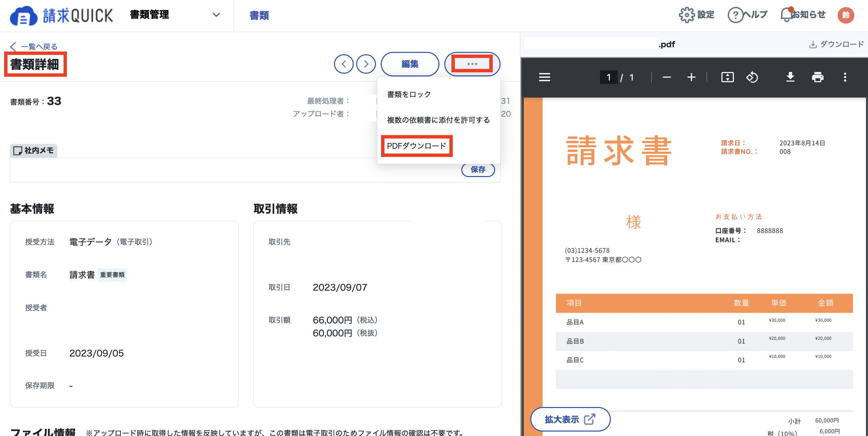Screen dimensions: 868x436
Task: Open the 書類管理 dropdown
Action: tap(175, 15)
